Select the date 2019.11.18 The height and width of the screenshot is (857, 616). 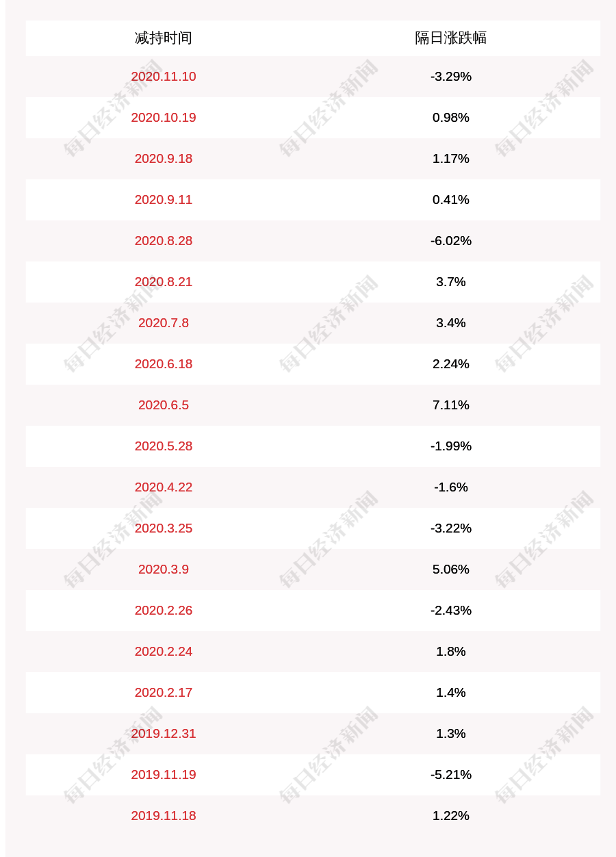point(163,816)
